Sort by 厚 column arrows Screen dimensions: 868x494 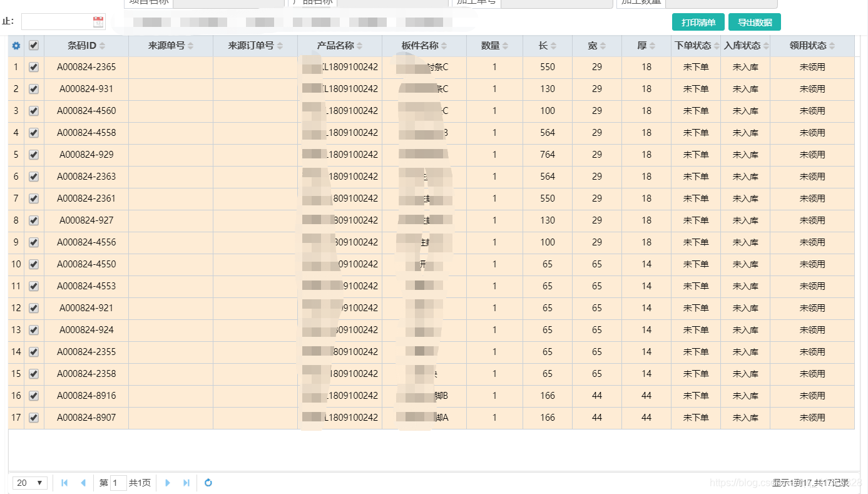coord(652,46)
